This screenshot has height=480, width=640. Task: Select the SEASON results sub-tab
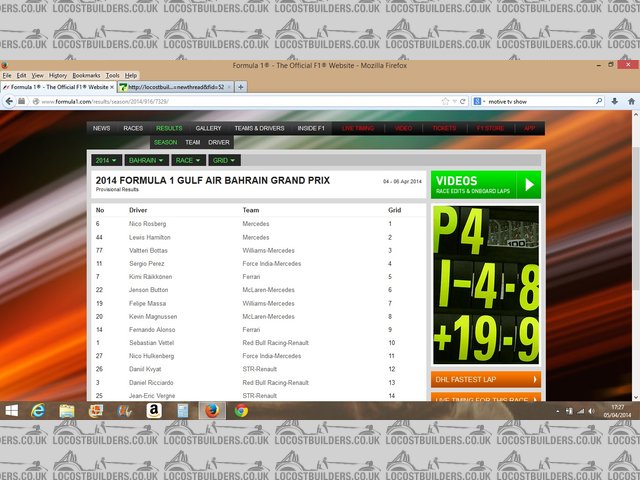tap(165, 142)
